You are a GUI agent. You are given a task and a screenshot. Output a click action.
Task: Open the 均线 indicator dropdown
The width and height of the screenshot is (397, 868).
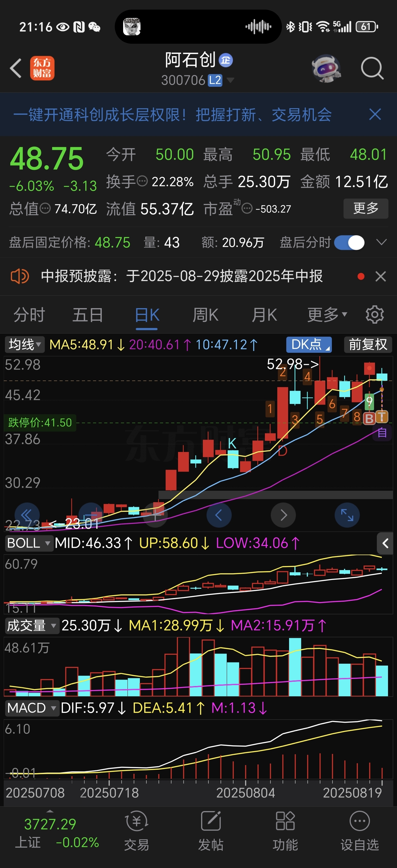(25, 344)
